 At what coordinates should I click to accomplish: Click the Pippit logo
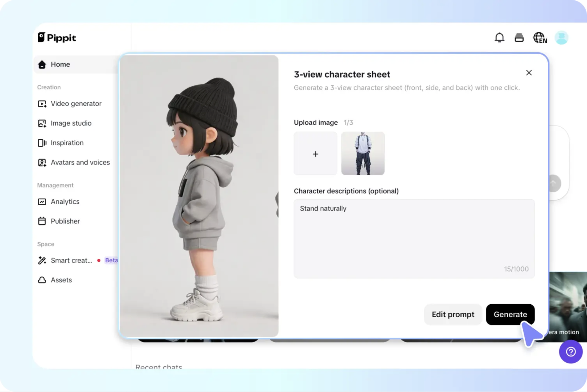(x=57, y=38)
